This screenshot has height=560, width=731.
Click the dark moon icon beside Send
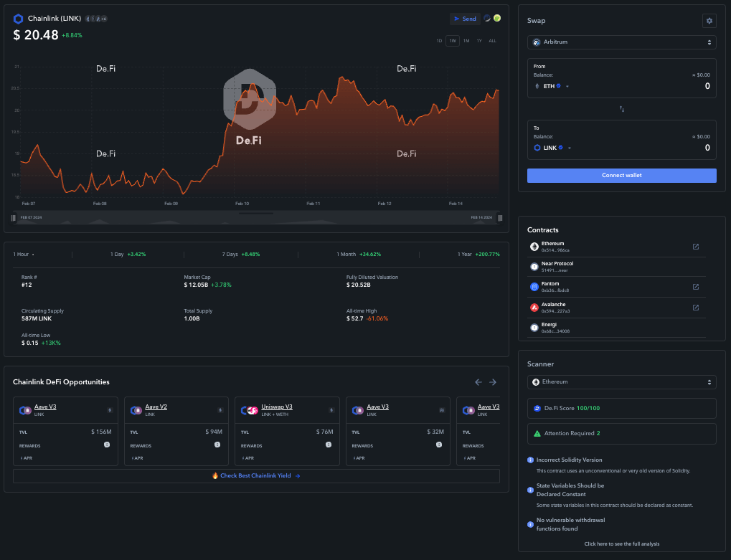point(487,18)
